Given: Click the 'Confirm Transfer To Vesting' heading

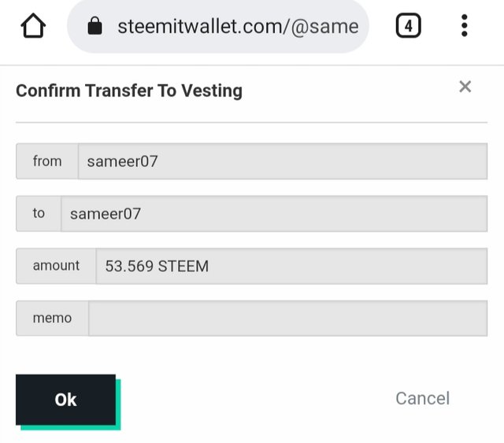Looking at the screenshot, I should pyautogui.click(x=129, y=90).
